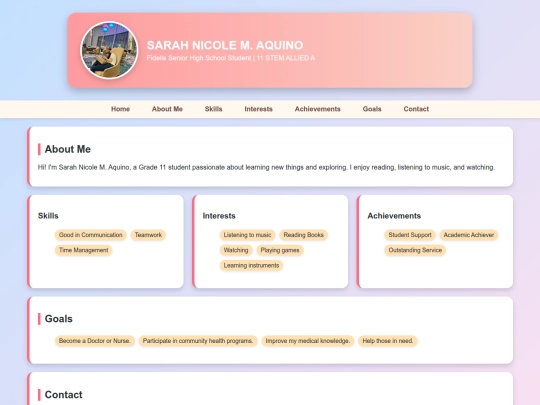The image size is (540, 405).
Task: Select the Good in Communication tag
Action: pos(91,235)
